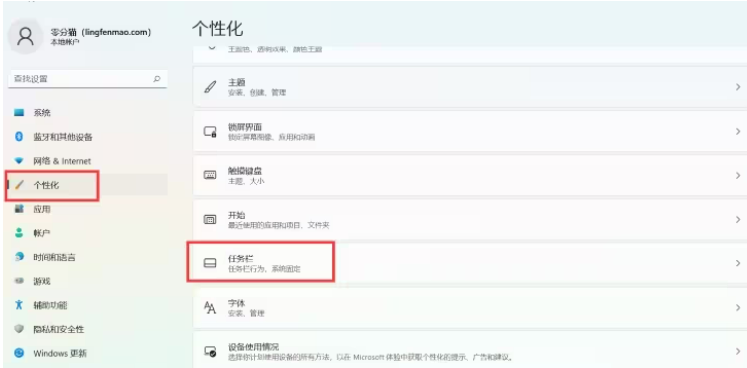Open the 开始 settings row
747x368 pixels.
coord(470,219)
